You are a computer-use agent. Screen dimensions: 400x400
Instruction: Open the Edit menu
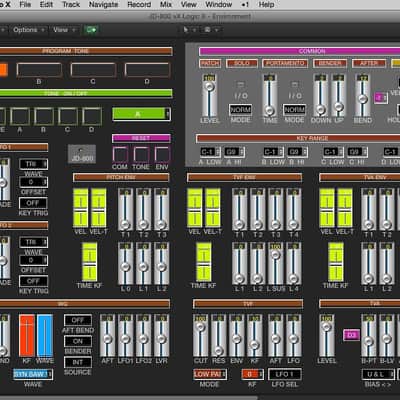click(46, 5)
